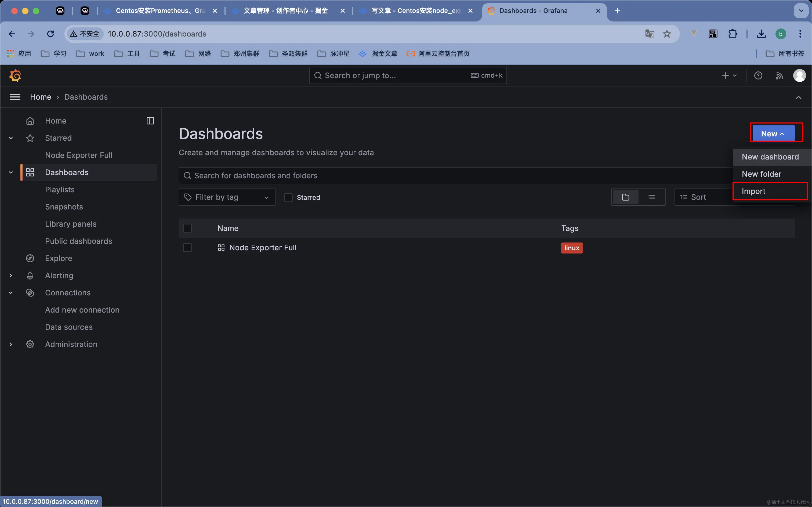This screenshot has height=507, width=812.
Task: Tick checkbox for Node Exporter Full
Action: 187,248
